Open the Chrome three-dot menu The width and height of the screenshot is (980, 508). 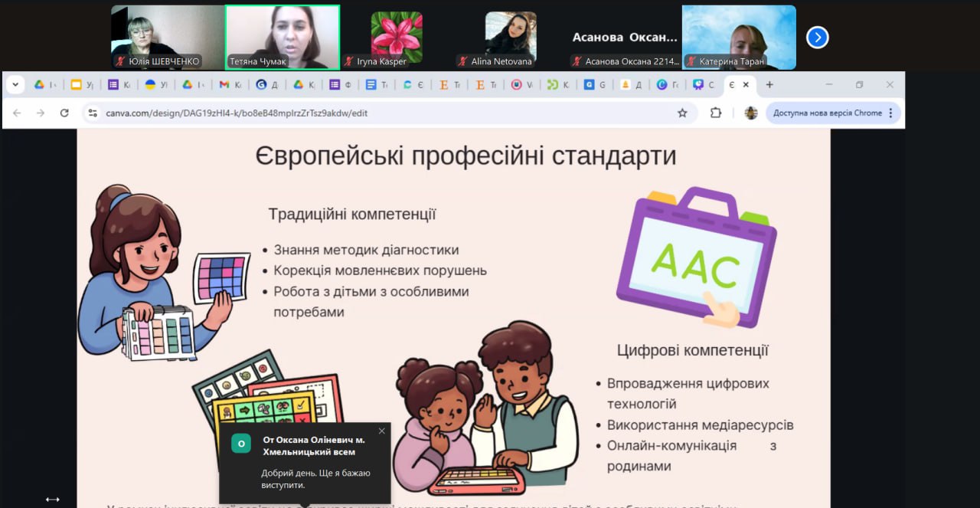[890, 113]
